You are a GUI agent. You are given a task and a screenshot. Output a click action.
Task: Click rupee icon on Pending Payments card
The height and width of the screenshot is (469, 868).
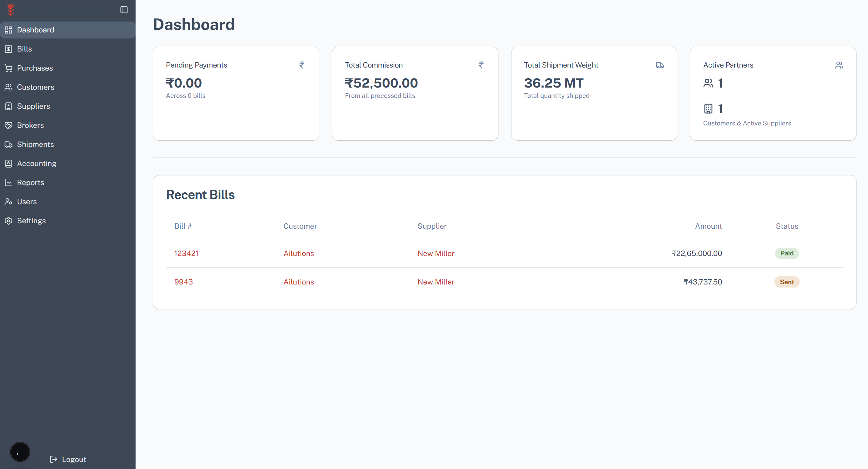(302, 65)
